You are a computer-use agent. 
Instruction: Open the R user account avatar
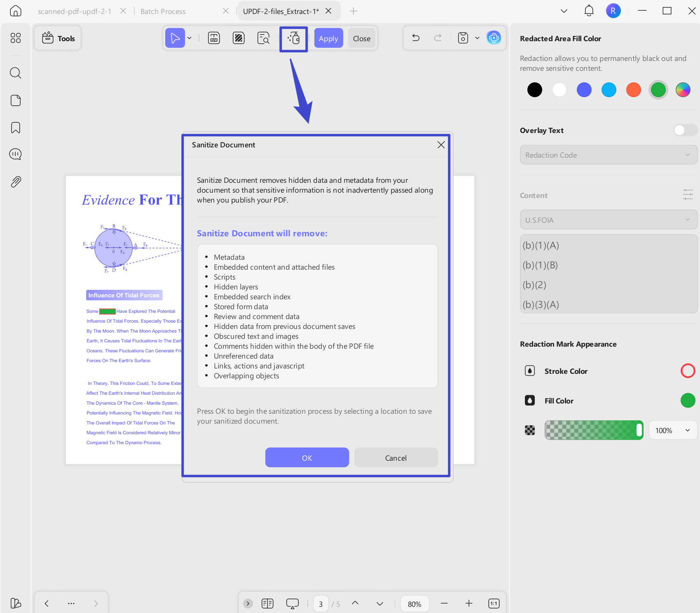click(613, 11)
